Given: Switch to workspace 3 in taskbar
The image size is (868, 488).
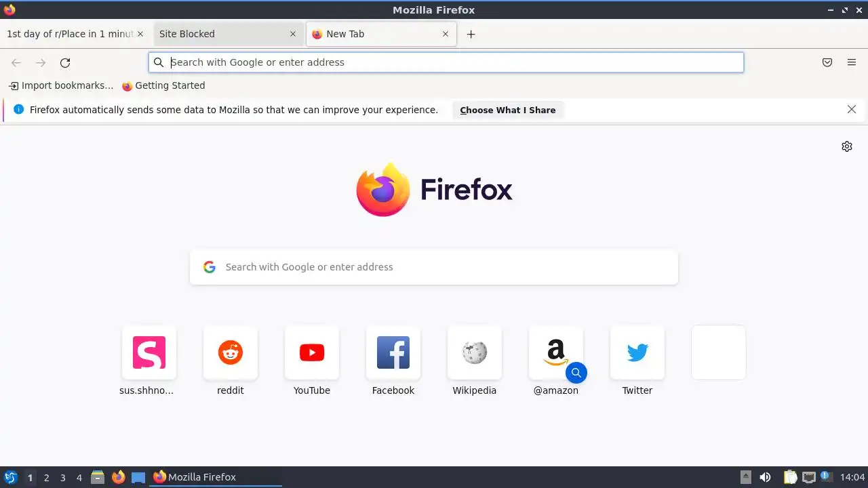Looking at the screenshot, I should pyautogui.click(x=62, y=477).
